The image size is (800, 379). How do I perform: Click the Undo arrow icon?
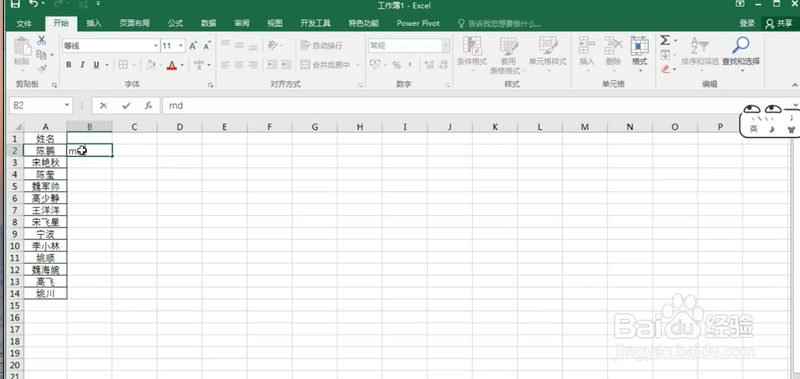33,4
